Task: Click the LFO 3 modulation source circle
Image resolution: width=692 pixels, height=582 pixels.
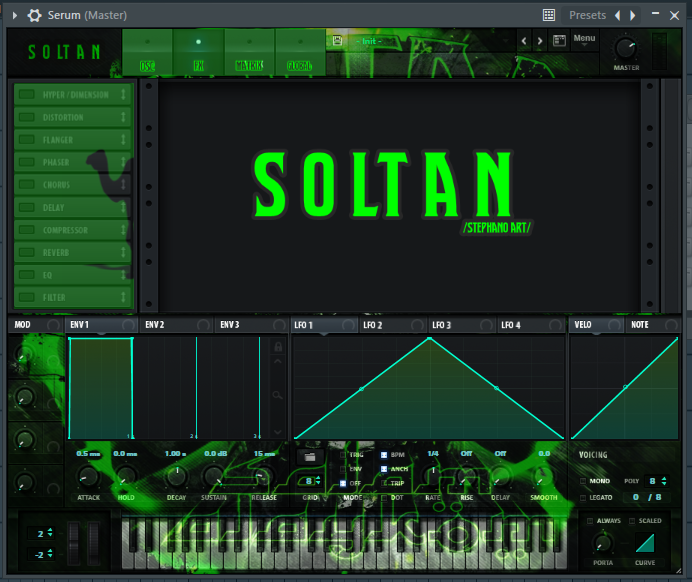Action: pos(486,325)
